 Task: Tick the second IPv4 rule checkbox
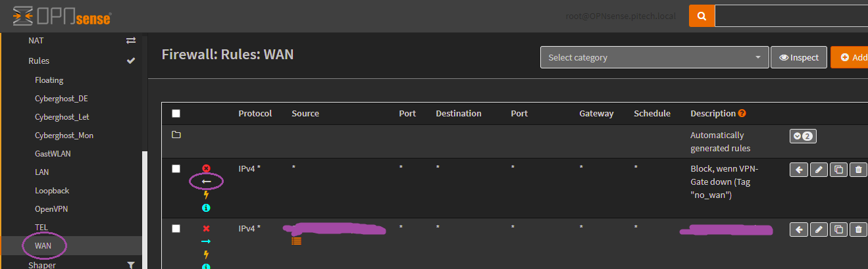pos(176,228)
